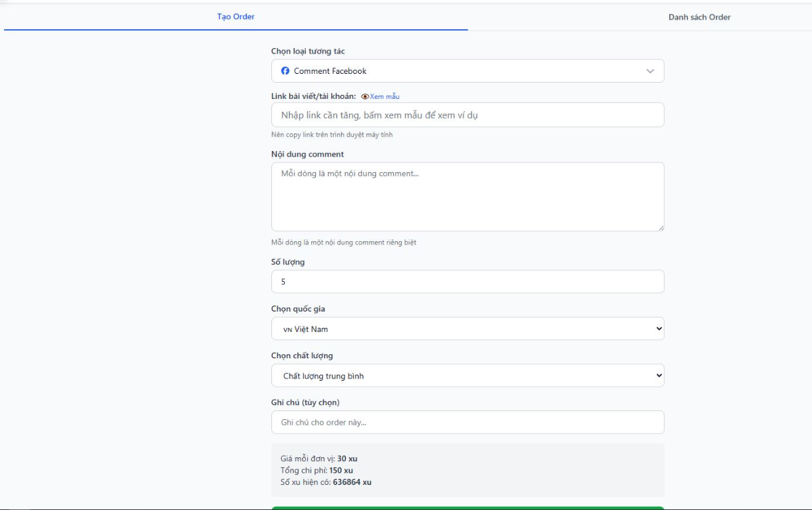Click the 'Giá mỗi đơn vị: 30 xu' line
The image size is (812, 510).
(x=319, y=459)
